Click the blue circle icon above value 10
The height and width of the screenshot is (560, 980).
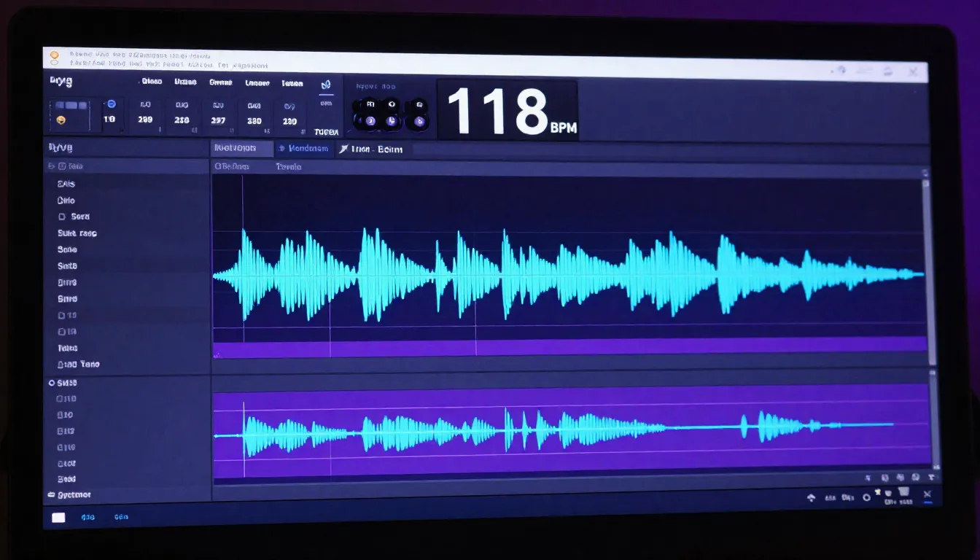111,104
